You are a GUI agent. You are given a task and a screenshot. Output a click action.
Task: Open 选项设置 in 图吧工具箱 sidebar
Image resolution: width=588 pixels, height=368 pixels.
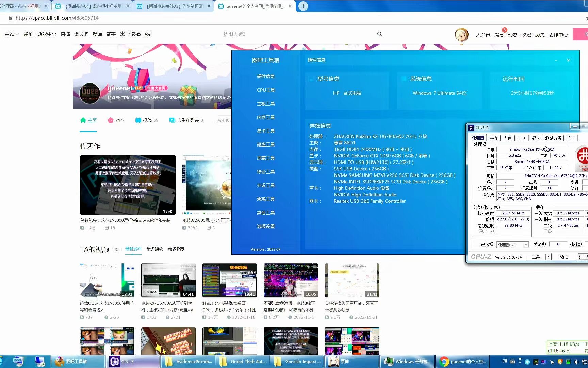(x=266, y=226)
